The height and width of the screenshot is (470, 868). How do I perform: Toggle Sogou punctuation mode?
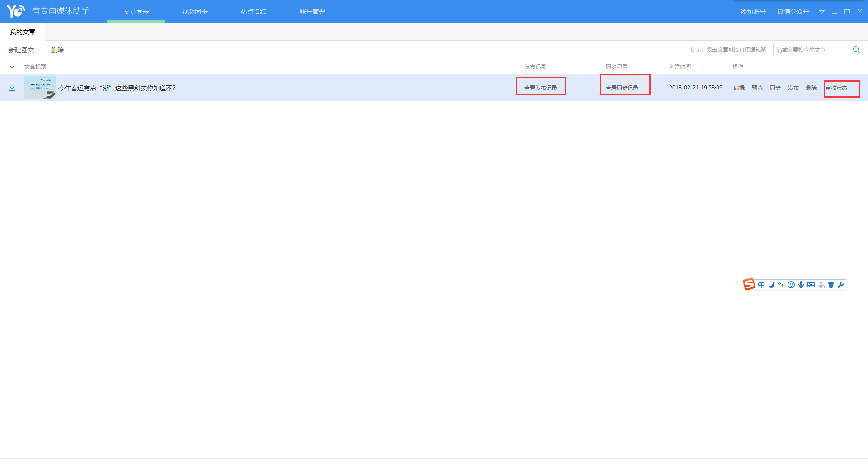pos(781,285)
